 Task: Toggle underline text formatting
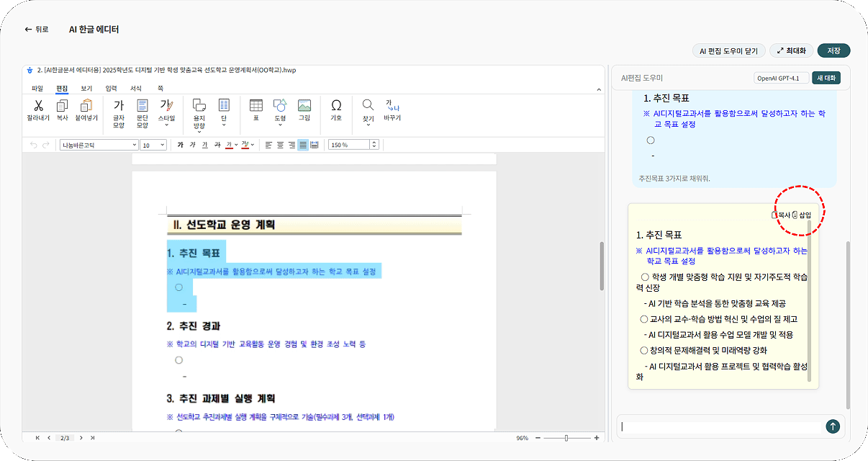[x=205, y=145]
